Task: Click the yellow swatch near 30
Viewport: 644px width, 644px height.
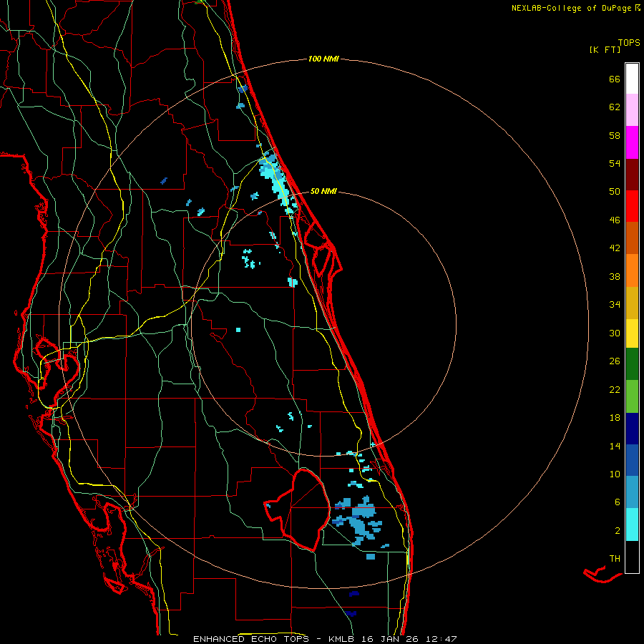Action: click(x=632, y=333)
